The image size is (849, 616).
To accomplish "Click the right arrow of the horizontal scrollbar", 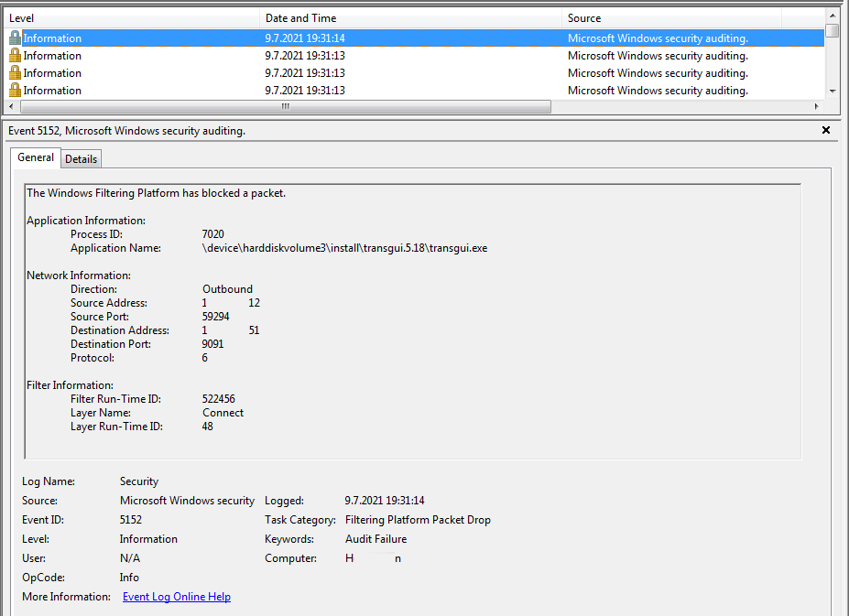I will (816, 106).
